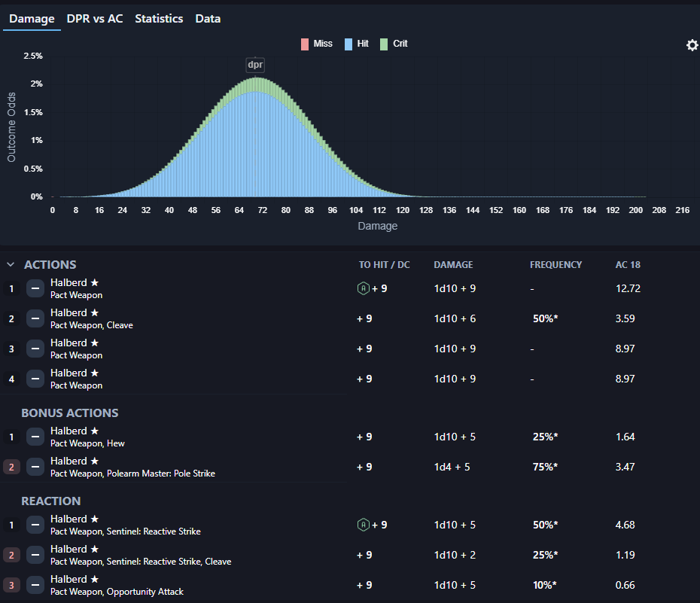Viewport: 700px width, 603px height.
Task: Toggle Miss series in chart legend
Action: (316, 44)
